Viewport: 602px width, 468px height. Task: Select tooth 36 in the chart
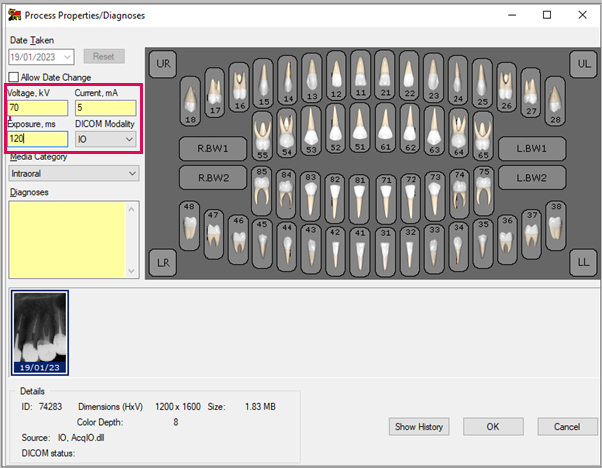[x=507, y=239]
